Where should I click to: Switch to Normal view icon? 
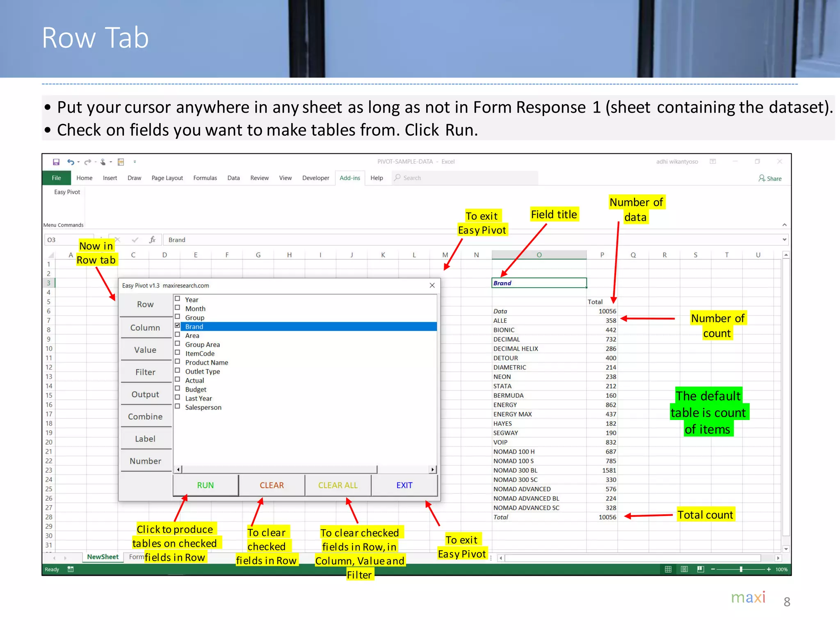[x=668, y=569]
